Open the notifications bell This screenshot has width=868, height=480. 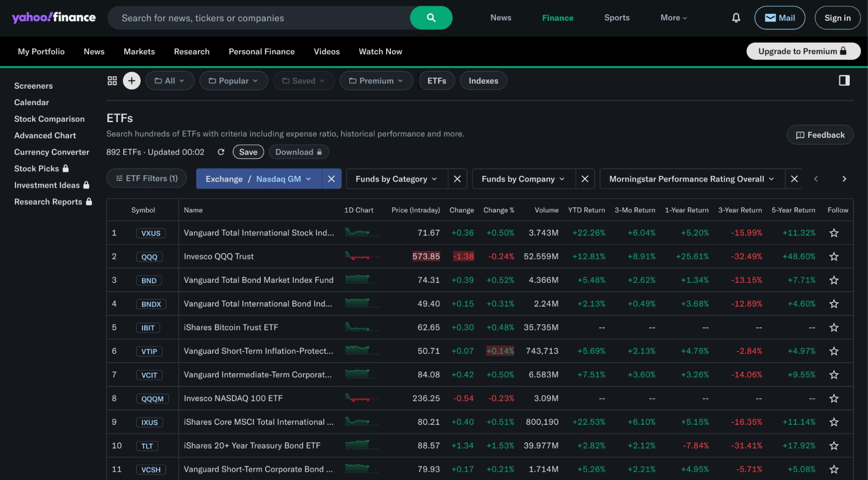tap(736, 18)
